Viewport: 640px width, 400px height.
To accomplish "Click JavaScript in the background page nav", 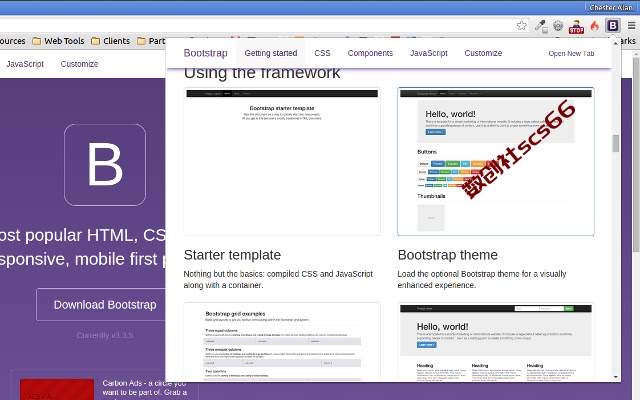I will [25, 64].
